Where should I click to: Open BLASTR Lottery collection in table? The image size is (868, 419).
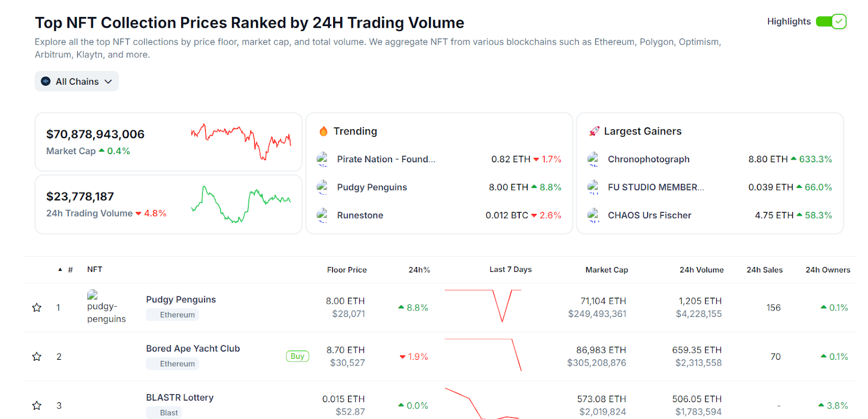pos(180,397)
